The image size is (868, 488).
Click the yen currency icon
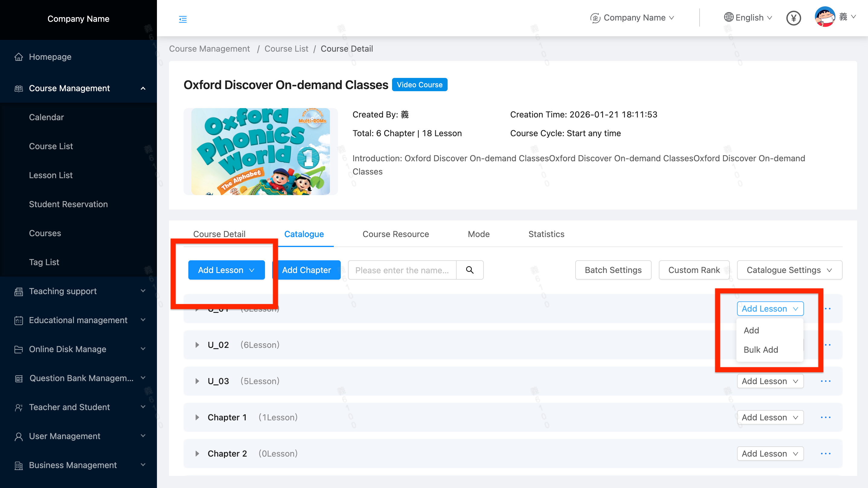793,18
